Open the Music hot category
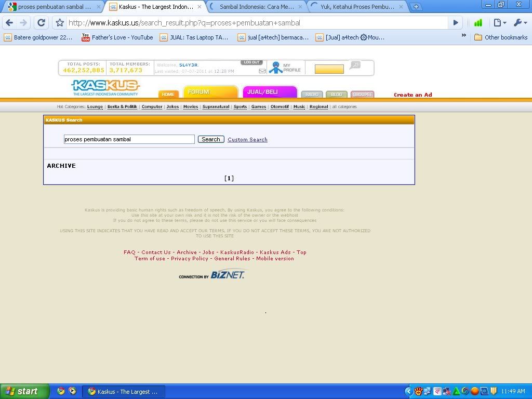Screen dimensions: 532x399 tap(299, 107)
